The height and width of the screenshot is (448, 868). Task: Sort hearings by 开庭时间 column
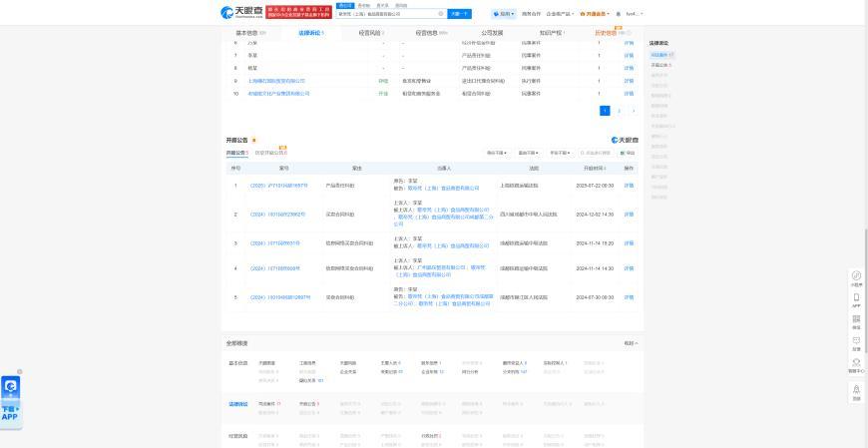coord(594,168)
